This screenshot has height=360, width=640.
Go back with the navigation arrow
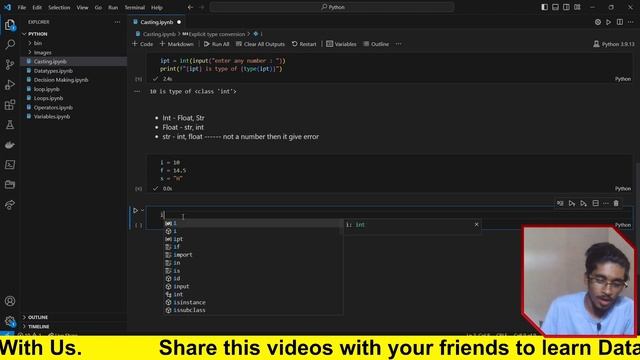pos(190,7)
